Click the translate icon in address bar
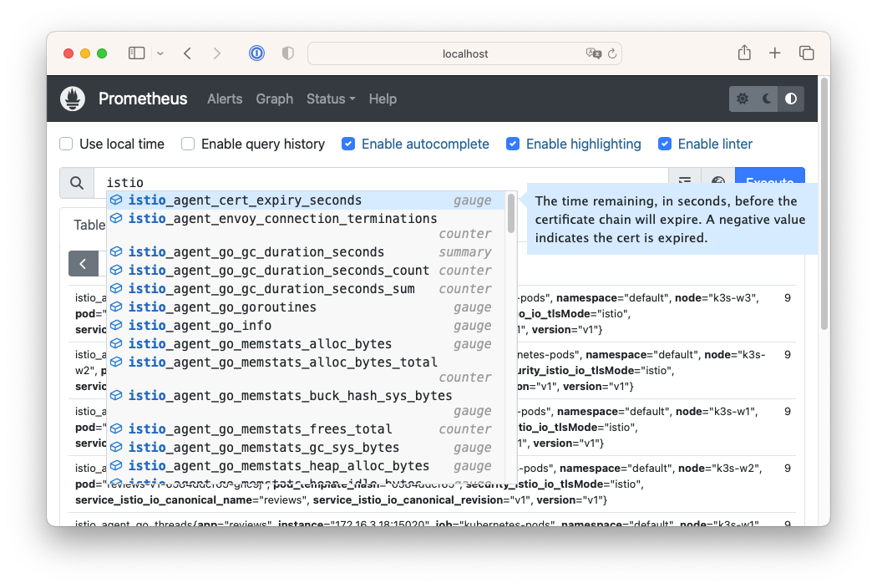Screen dimensions: 877x588 click(x=593, y=53)
